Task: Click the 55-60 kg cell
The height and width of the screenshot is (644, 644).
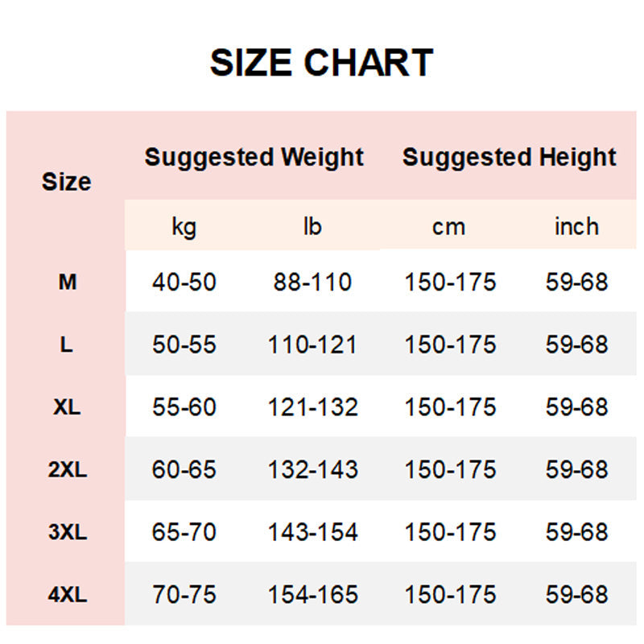Action: (x=184, y=407)
